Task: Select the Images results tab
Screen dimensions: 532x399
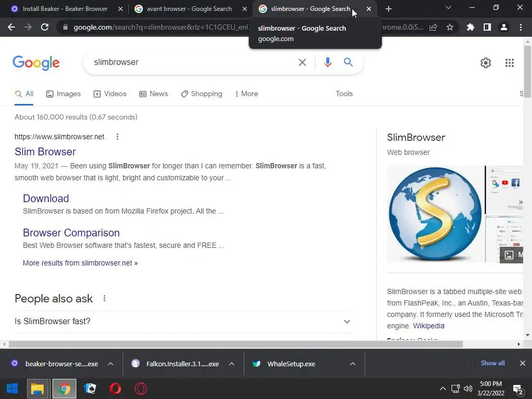Action: click(x=63, y=94)
